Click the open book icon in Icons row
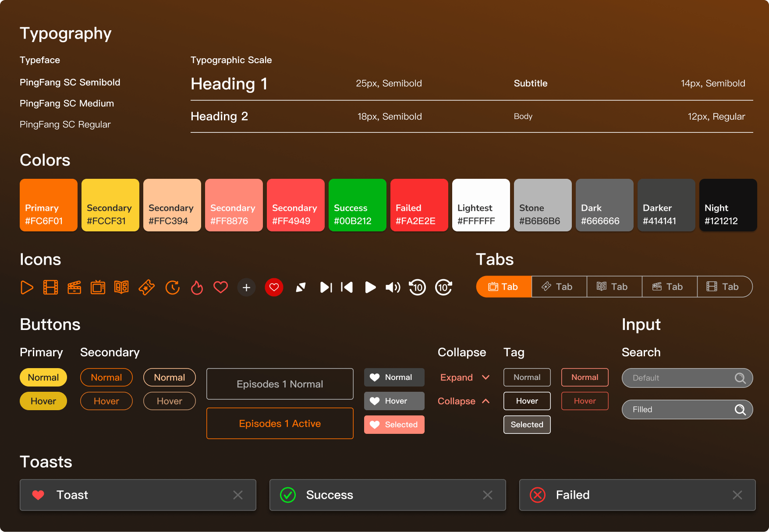The height and width of the screenshot is (532, 769). [121, 287]
